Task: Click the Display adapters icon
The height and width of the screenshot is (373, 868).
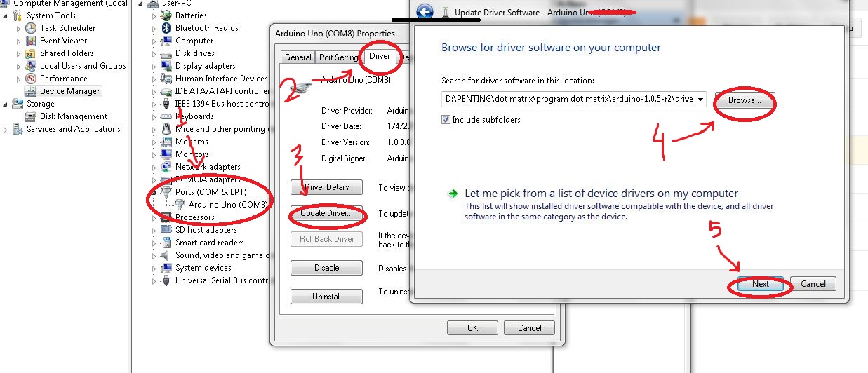Action: coord(166,66)
